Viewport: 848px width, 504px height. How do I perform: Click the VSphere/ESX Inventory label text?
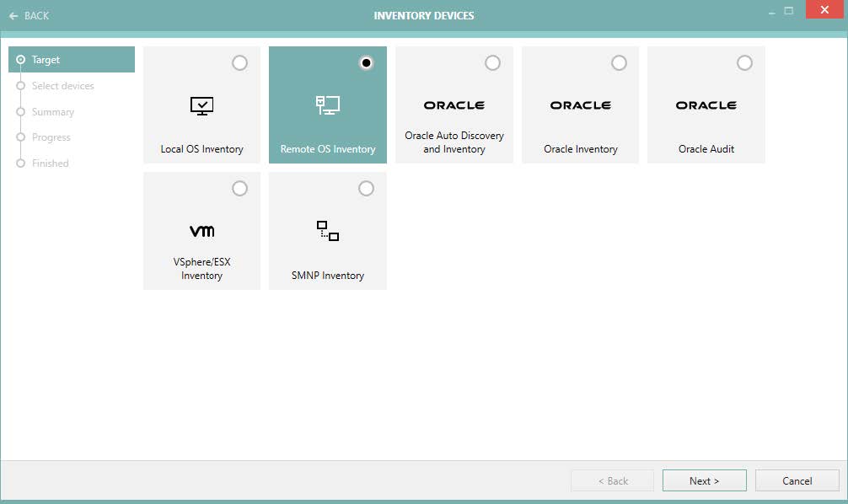click(x=201, y=269)
